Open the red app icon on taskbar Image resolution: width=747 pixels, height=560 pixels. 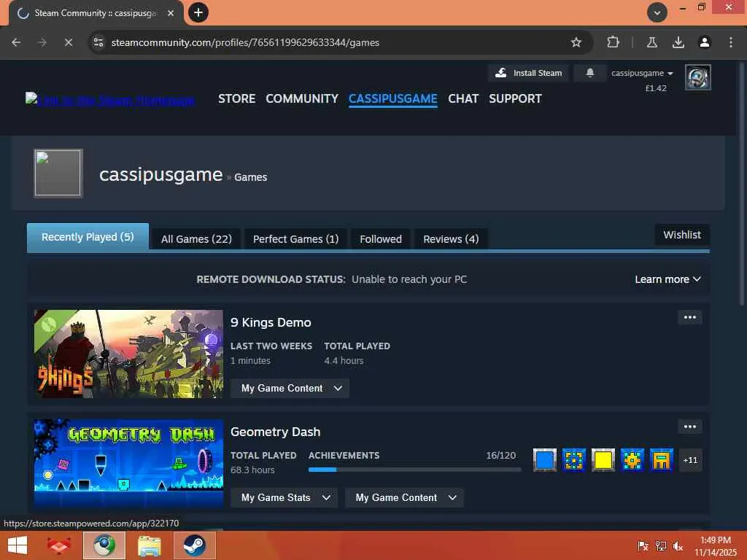[59, 545]
